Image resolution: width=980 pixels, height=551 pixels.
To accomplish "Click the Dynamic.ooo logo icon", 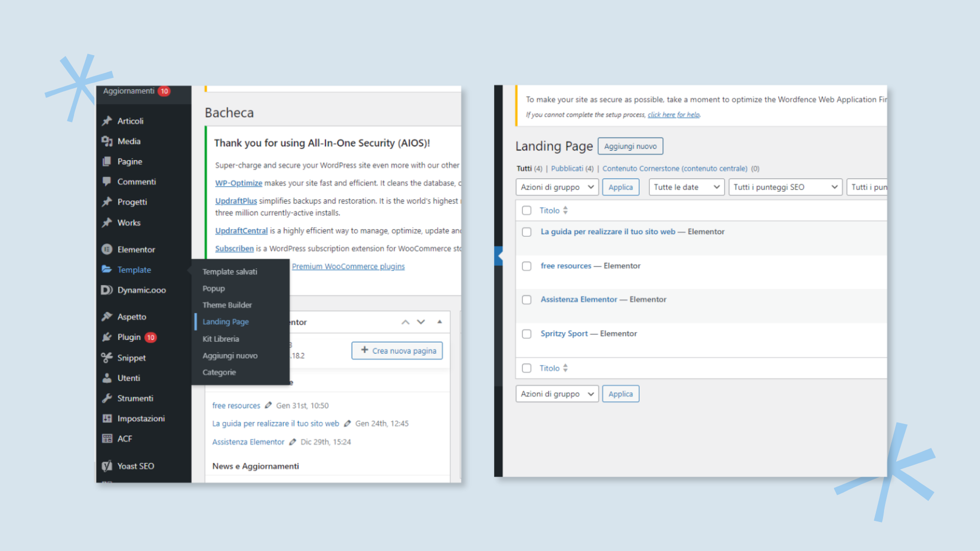I will [107, 290].
